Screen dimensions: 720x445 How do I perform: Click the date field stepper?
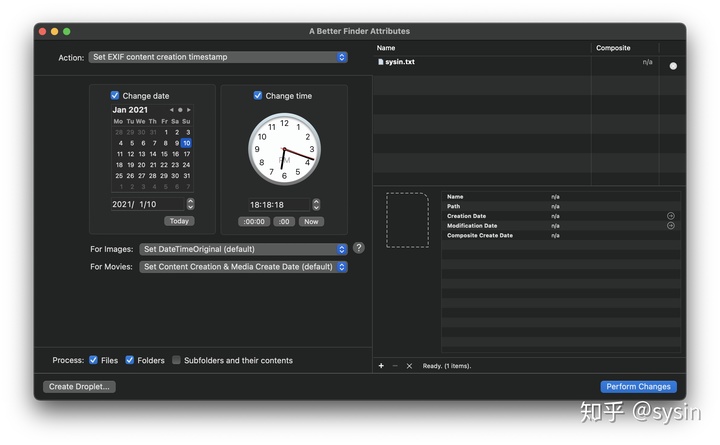tap(191, 204)
